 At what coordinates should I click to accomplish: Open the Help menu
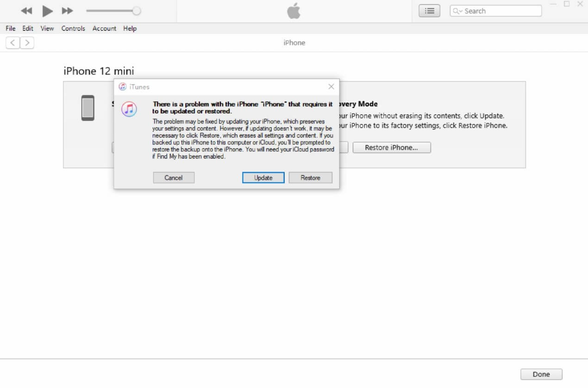pyautogui.click(x=130, y=28)
